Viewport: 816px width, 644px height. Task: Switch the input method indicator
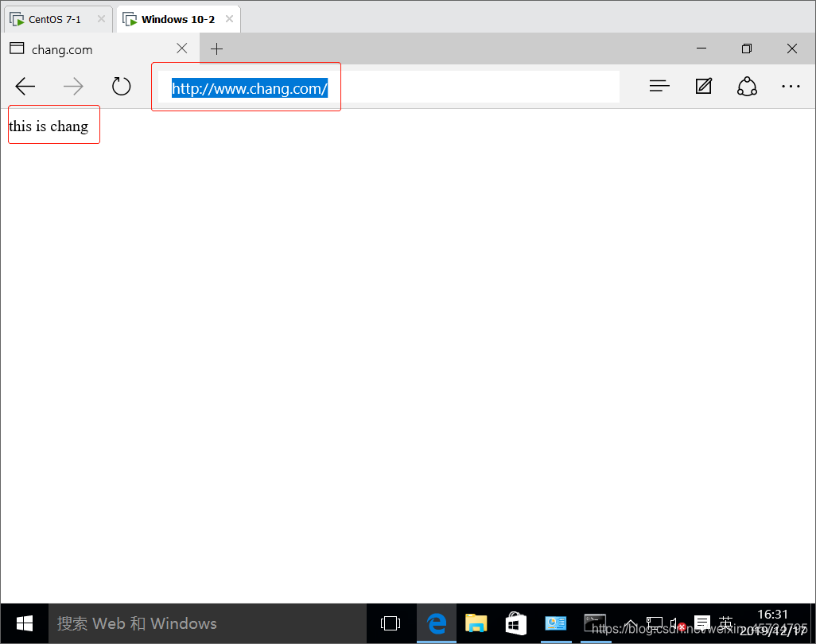point(726,623)
